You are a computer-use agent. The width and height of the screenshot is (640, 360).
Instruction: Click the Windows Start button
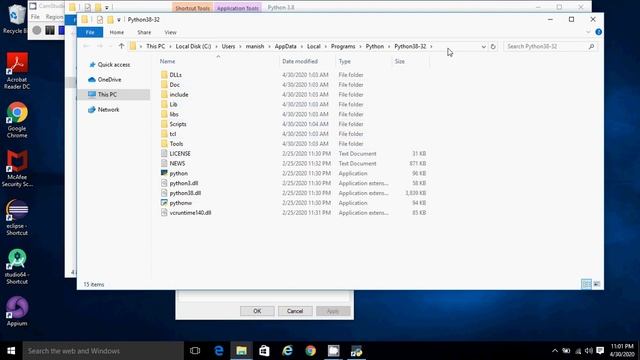pyautogui.click(x=11, y=351)
